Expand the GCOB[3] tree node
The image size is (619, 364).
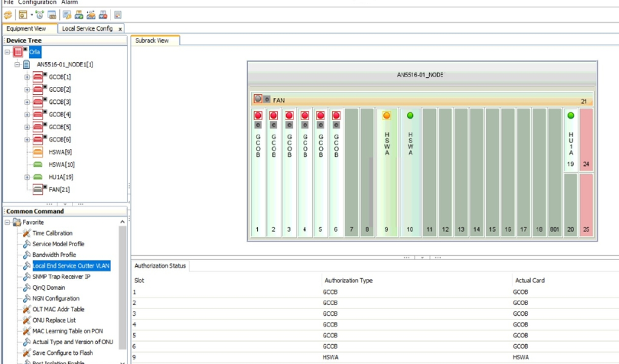click(x=27, y=102)
